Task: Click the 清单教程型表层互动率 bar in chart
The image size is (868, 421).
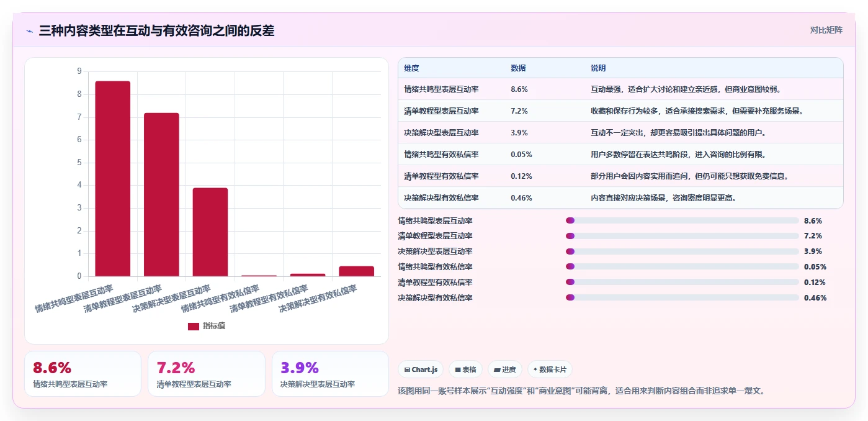Action: coord(161,194)
